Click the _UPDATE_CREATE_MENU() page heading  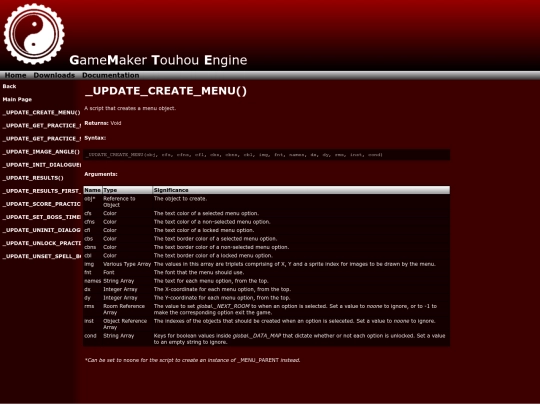coord(166,91)
